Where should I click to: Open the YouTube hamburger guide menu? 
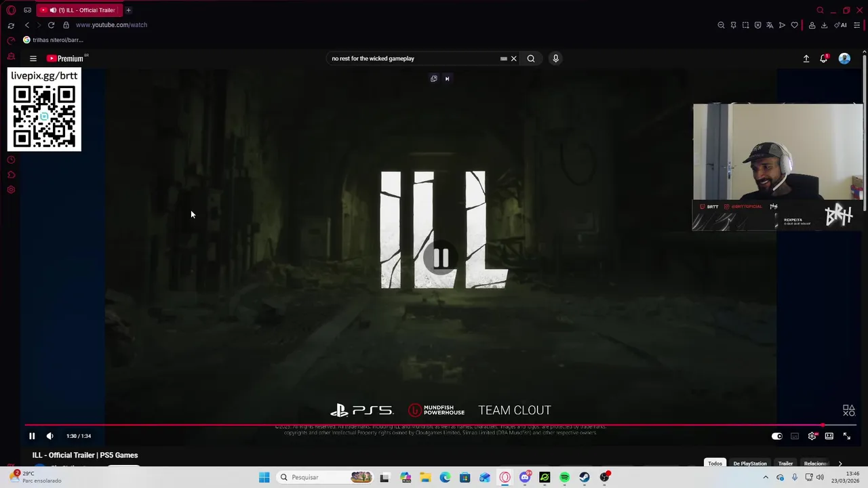(x=33, y=58)
